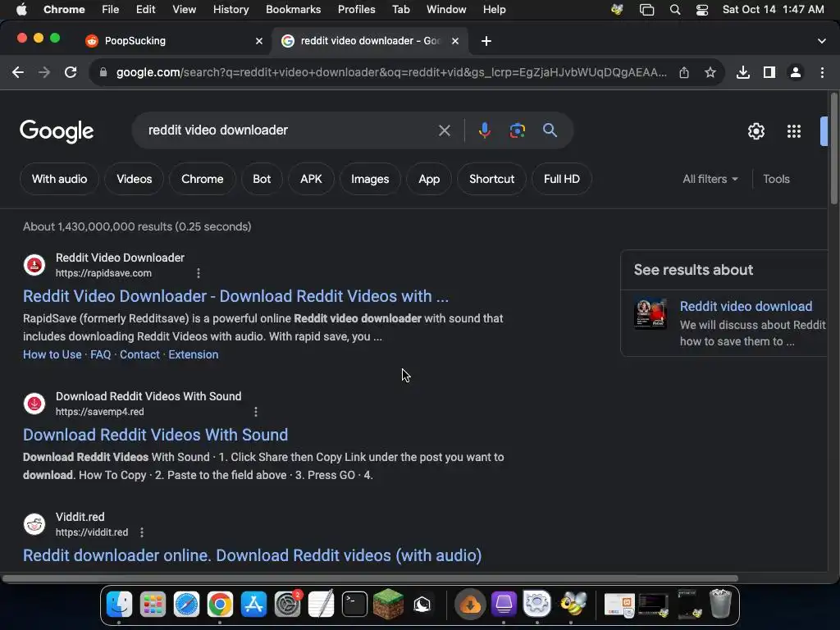This screenshot has height=630, width=840.
Task: Click the forward navigation arrow
Action: pyautogui.click(x=44, y=72)
